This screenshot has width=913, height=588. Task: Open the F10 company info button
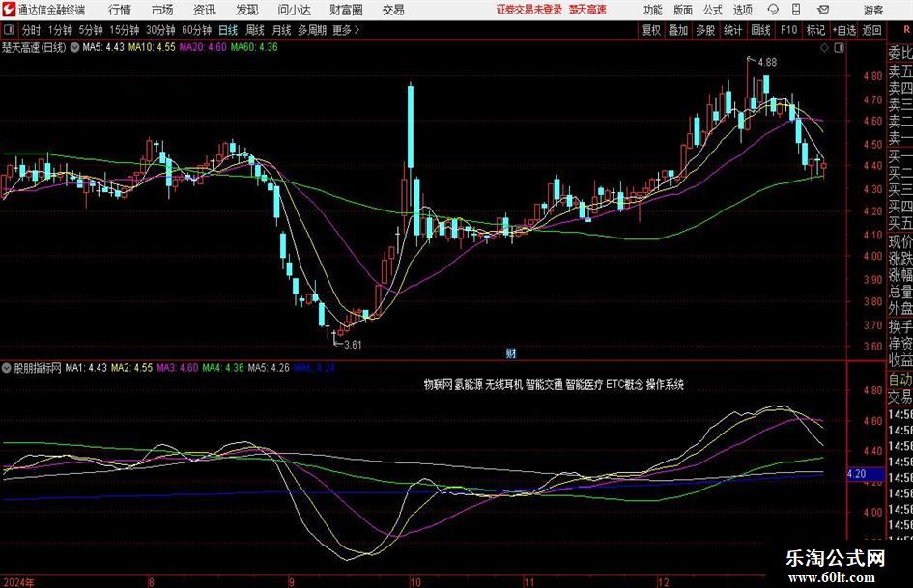click(x=788, y=30)
